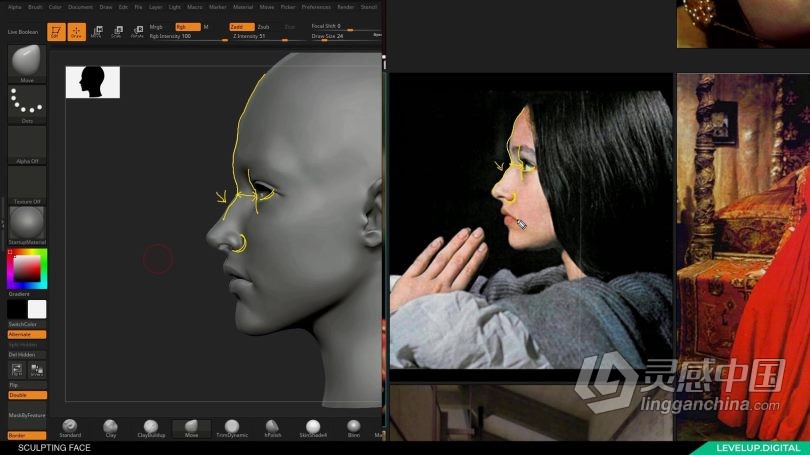Toggle the M material channel button
This screenshot has height=455, width=810.
(206, 27)
